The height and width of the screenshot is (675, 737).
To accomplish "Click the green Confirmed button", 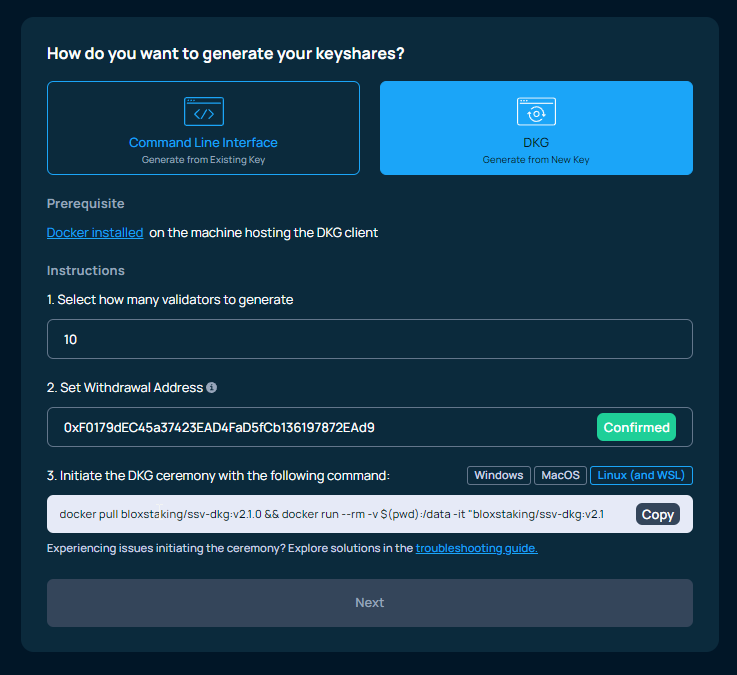I will (x=636, y=427).
